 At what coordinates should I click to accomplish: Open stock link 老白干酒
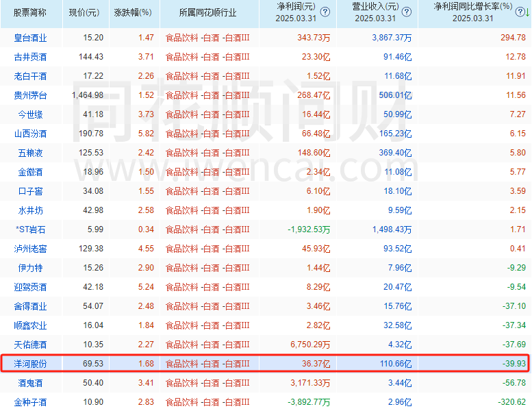[x=30, y=76]
